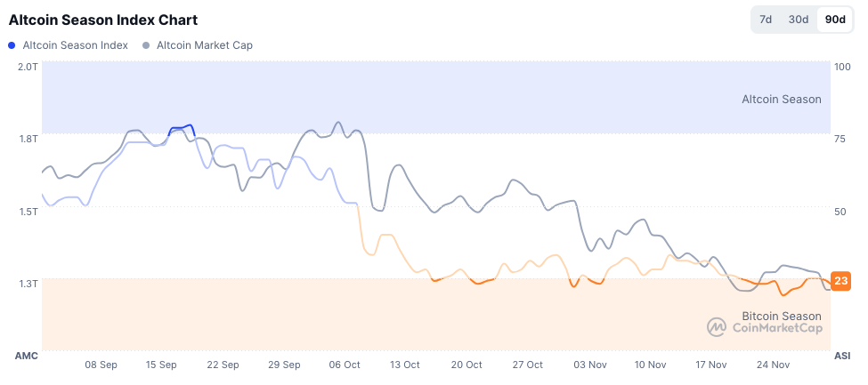
Task: Open the CoinMarketCap watermark text
Action: coord(776,328)
